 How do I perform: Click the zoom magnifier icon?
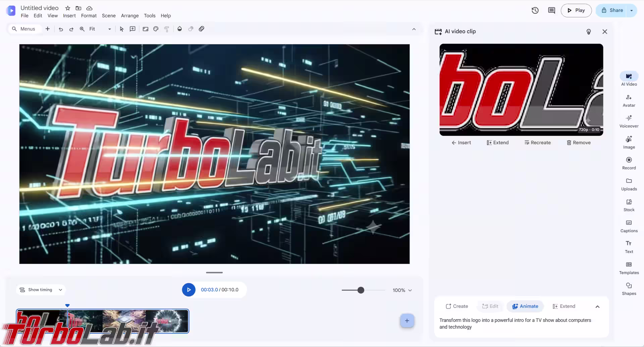[x=82, y=29]
